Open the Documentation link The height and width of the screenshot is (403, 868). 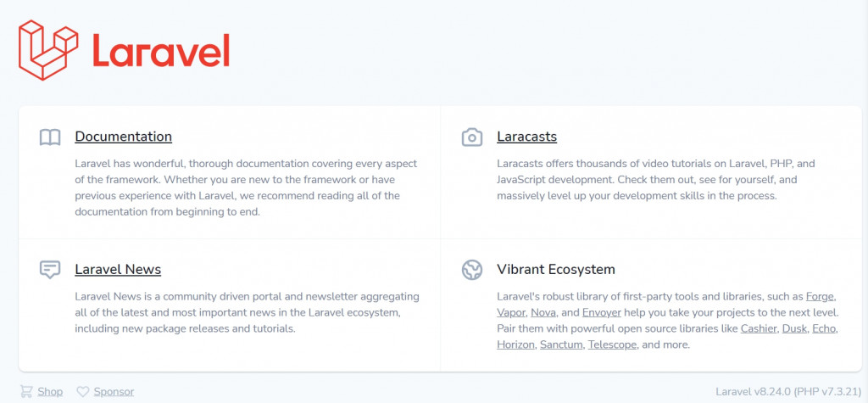click(x=124, y=137)
